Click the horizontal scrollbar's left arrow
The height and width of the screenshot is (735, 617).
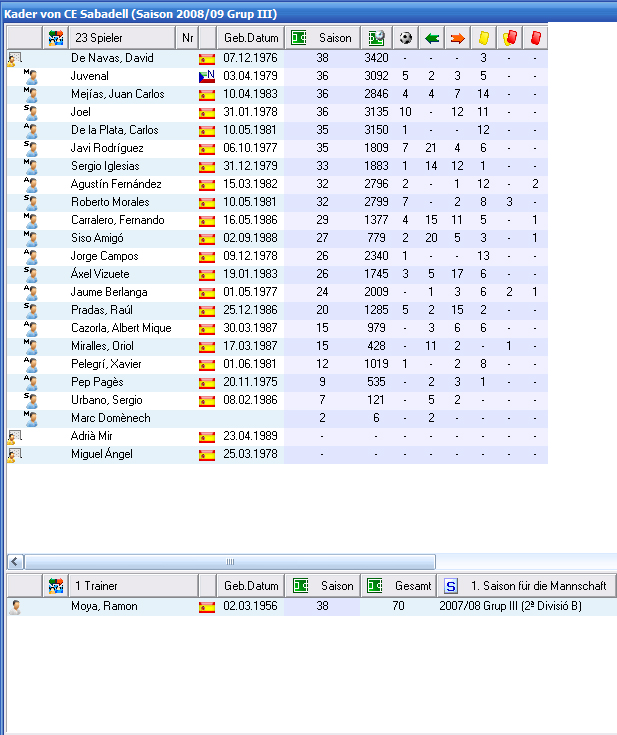point(14,562)
